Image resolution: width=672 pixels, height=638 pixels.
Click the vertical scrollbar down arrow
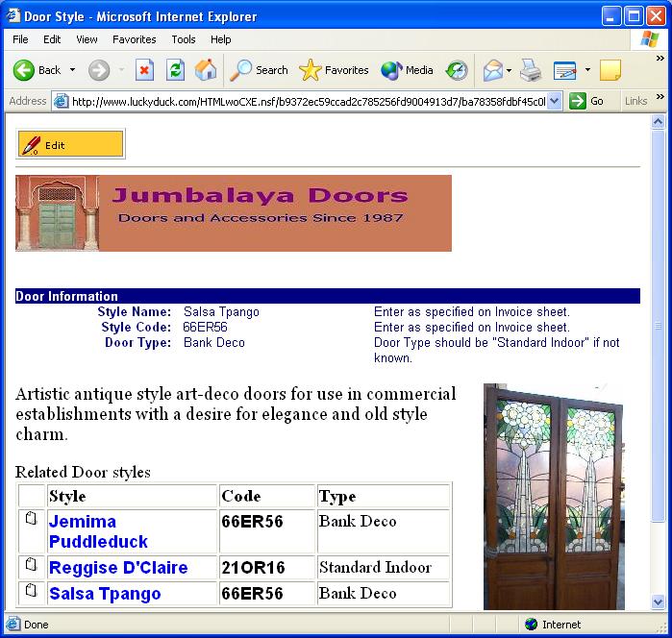659,601
